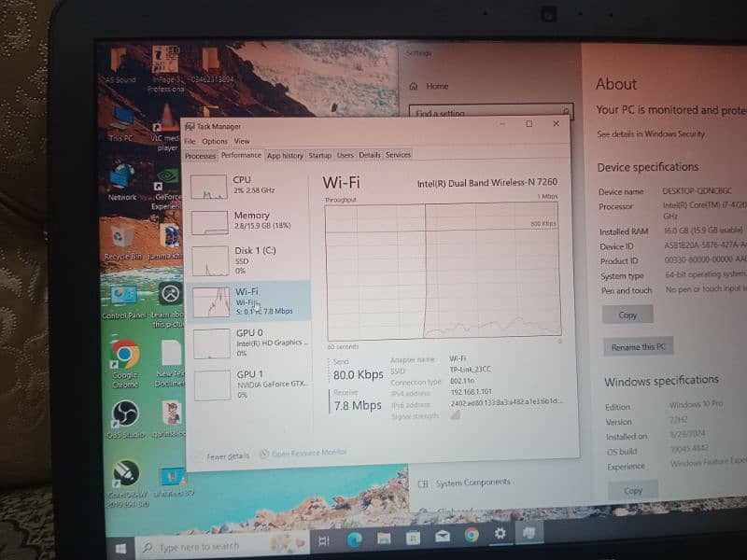The width and height of the screenshot is (747, 560).
Task: Switch to the Processes tab
Action: pyautogui.click(x=200, y=156)
